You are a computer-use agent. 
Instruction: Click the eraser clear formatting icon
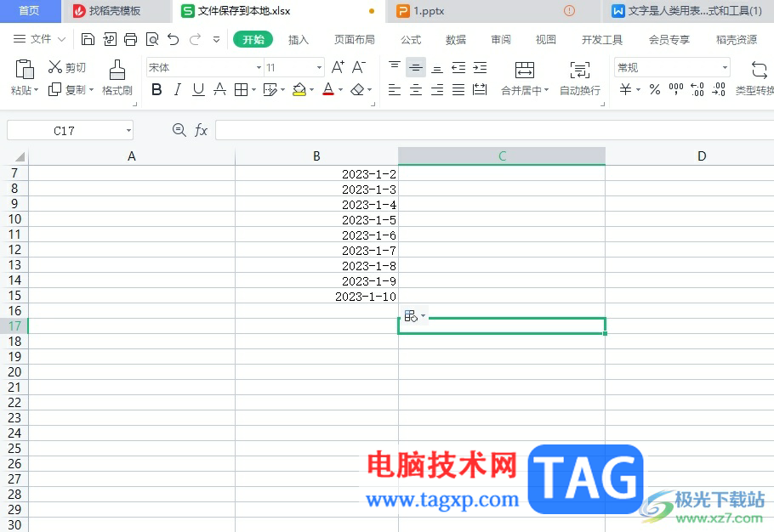(357, 90)
